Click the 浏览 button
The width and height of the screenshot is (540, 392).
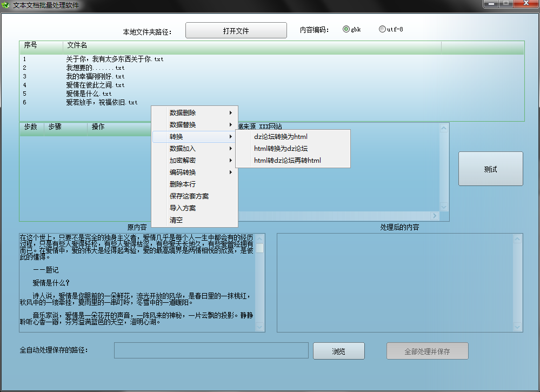coord(338,351)
